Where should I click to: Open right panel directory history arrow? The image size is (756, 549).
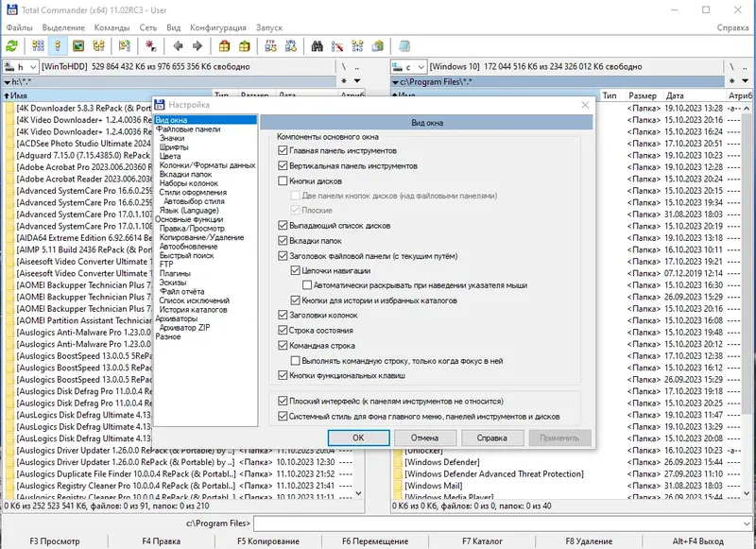point(746,81)
